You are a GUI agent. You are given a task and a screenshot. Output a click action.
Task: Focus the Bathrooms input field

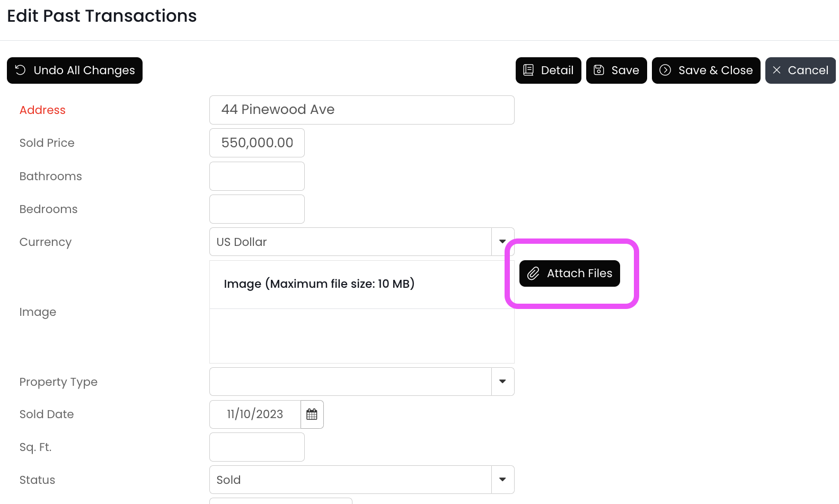coord(257,176)
